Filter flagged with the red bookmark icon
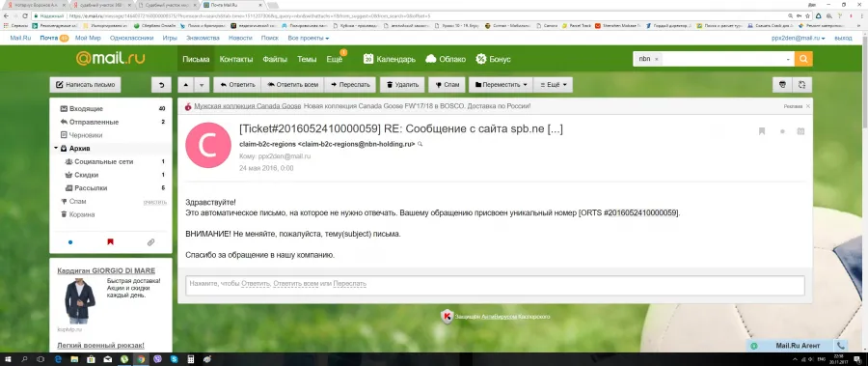Viewport: 868px width, 366px height. pyautogui.click(x=110, y=242)
